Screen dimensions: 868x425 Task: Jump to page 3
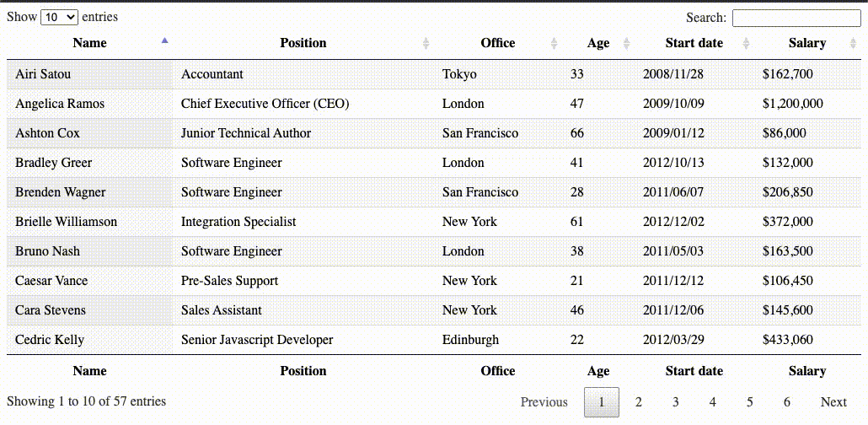tap(676, 402)
